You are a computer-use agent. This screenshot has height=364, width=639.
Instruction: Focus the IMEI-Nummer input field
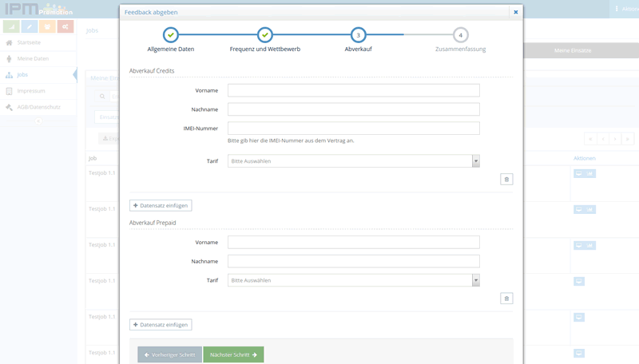tap(353, 129)
